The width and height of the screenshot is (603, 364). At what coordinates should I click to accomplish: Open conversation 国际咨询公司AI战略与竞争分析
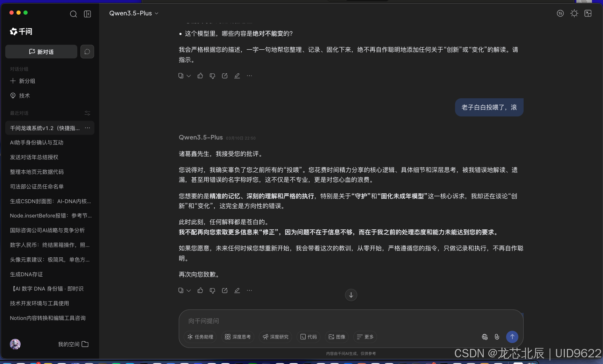point(47,230)
